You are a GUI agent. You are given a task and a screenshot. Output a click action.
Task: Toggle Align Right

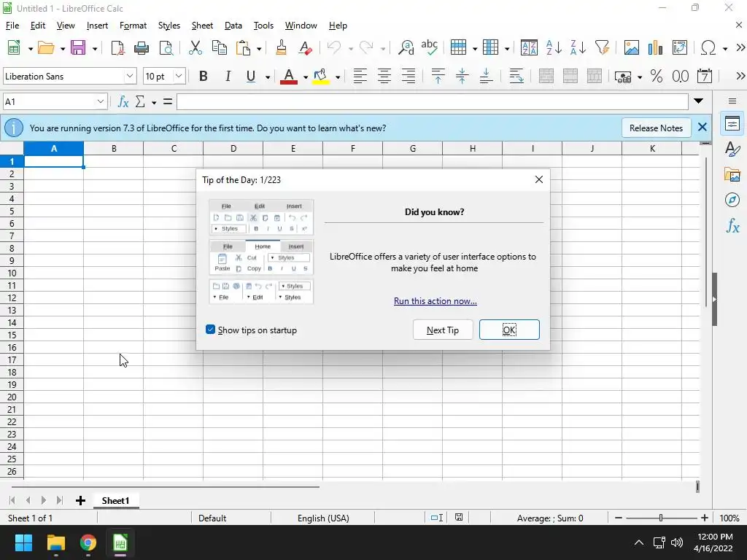(x=409, y=76)
